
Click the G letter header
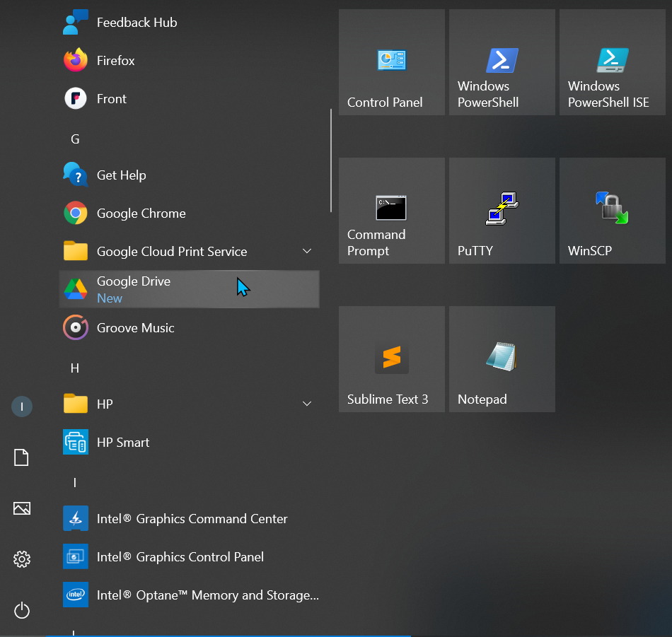coord(75,139)
